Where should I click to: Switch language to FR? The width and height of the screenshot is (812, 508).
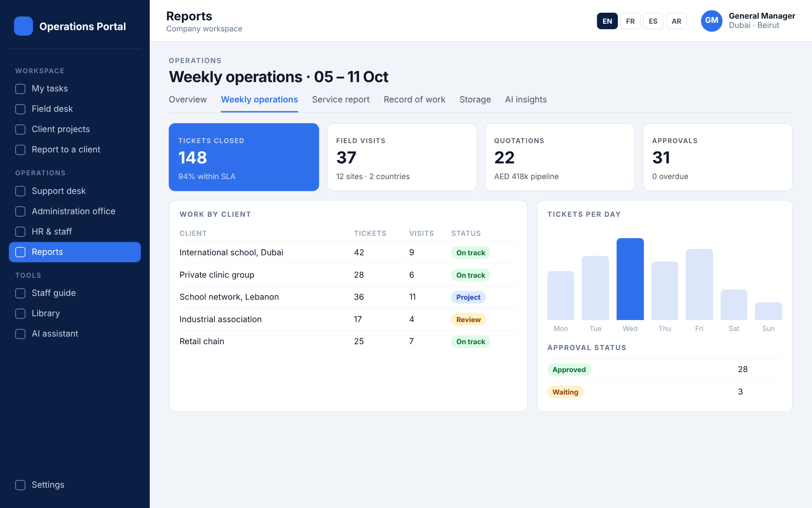point(630,21)
